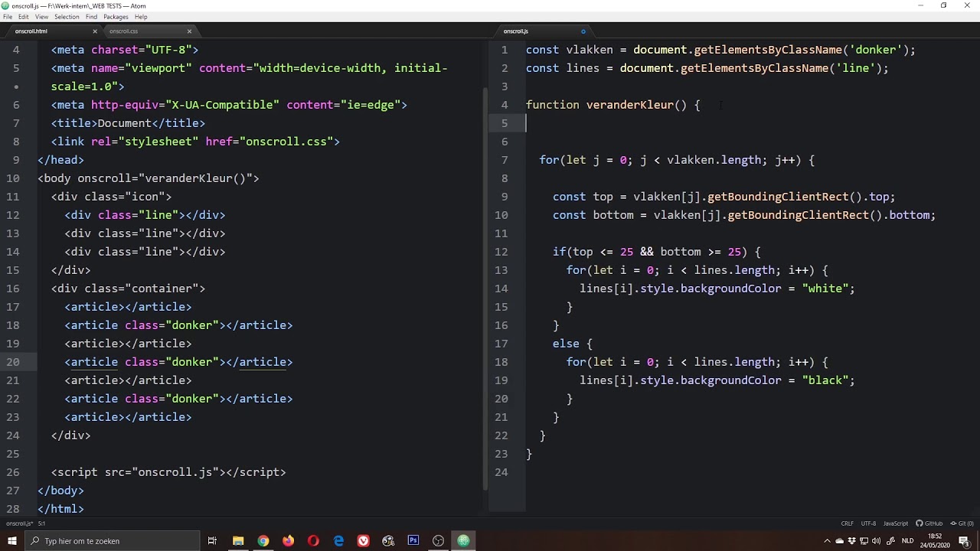Launch Microsoft Edge from the taskbar

338,541
